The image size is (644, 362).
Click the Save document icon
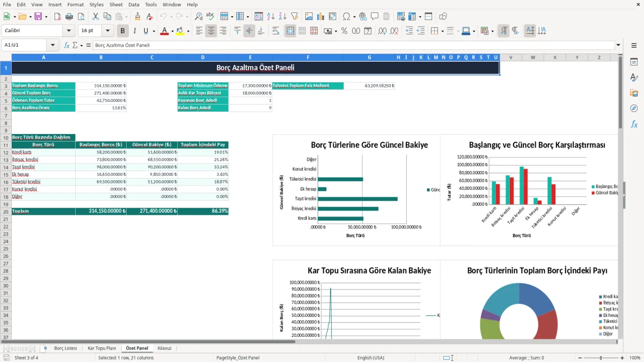[38, 17]
